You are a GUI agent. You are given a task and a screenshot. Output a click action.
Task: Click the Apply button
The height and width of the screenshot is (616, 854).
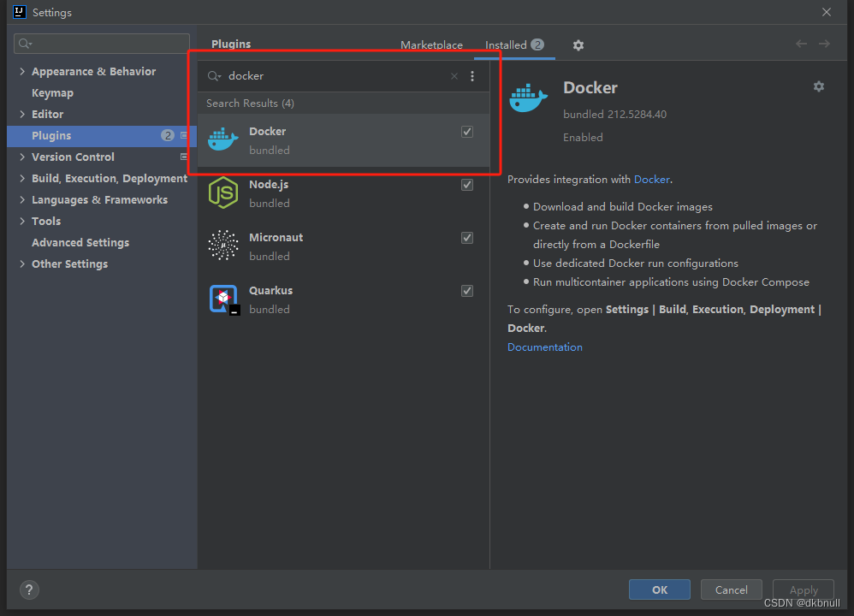pos(804,589)
